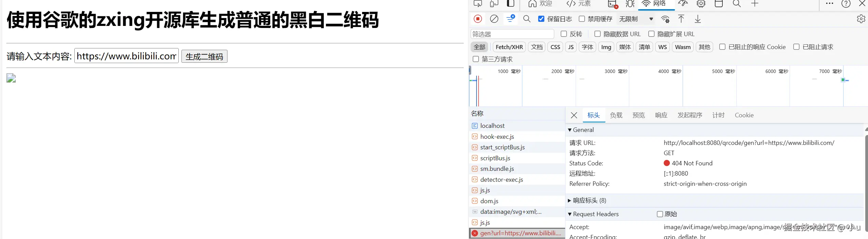Switch to 欢迎 welcome tab
The width and height of the screenshot is (868, 239).
click(540, 4)
